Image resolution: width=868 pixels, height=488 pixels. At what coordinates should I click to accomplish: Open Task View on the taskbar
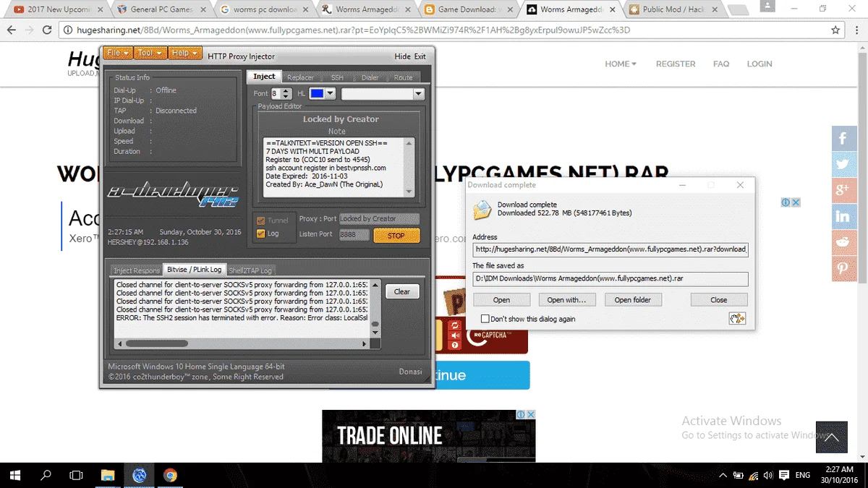[x=76, y=475]
